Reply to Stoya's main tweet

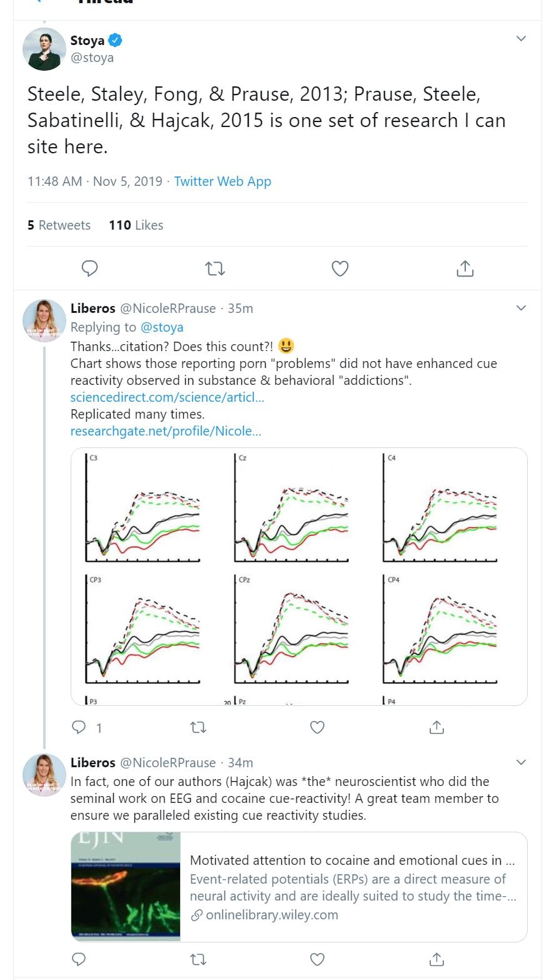tap(90, 268)
